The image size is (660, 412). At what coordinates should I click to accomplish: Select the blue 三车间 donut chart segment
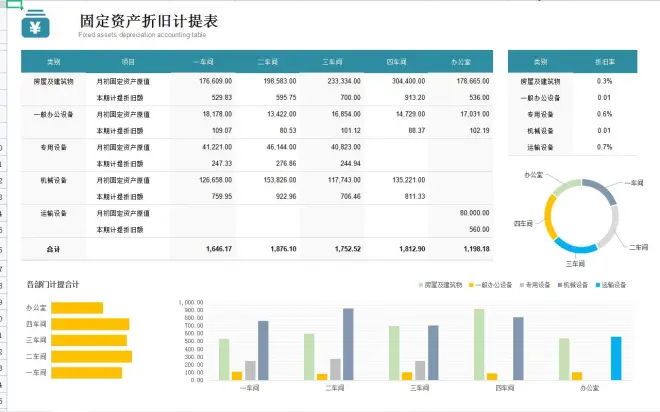[x=575, y=245]
